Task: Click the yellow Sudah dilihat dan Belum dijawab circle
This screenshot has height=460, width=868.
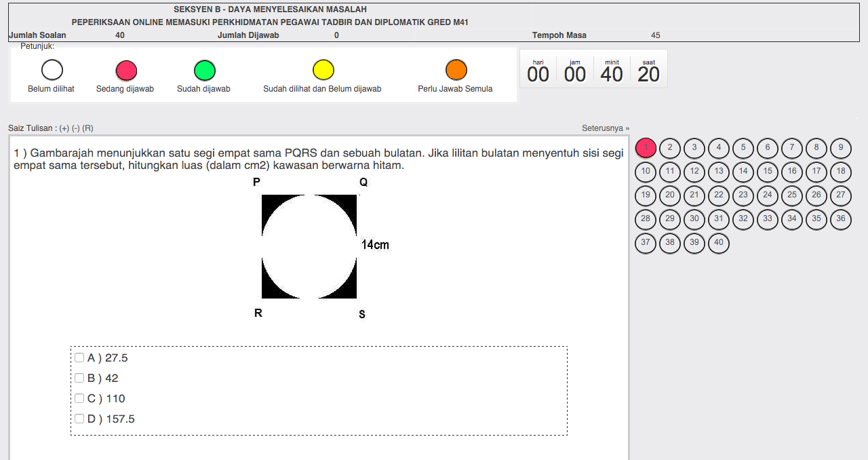Action: (323, 69)
